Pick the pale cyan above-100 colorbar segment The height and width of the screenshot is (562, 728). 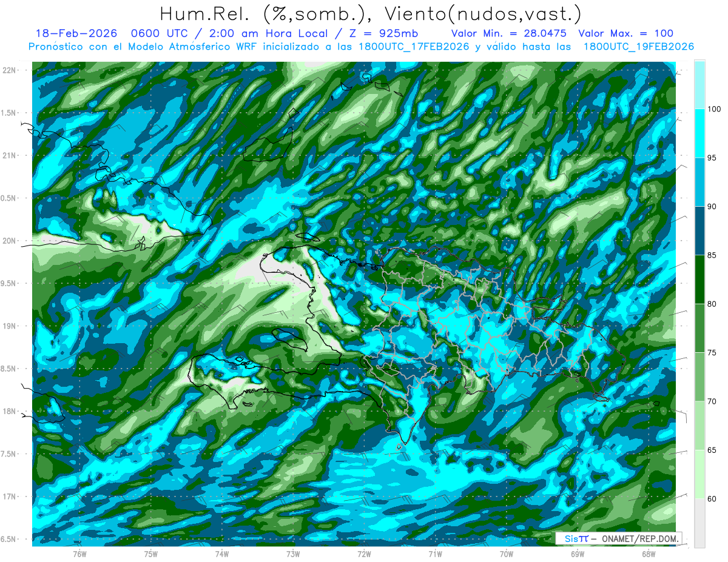point(699,85)
